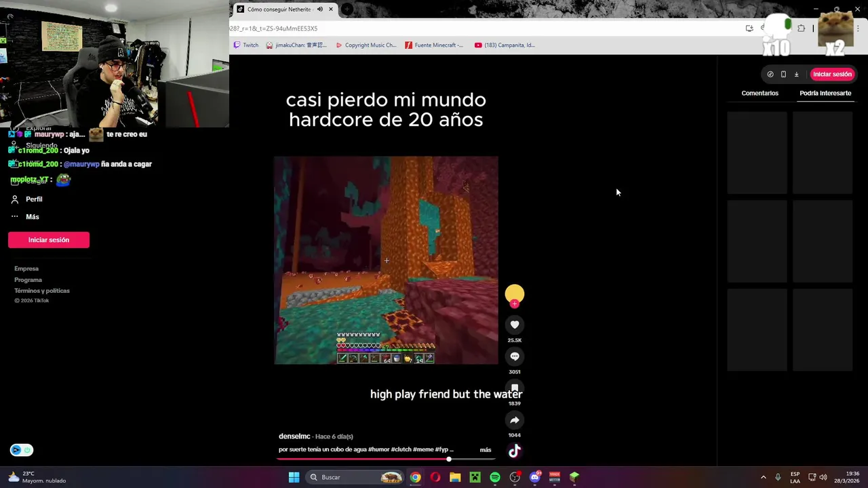
Task: Expand Programa footer section
Action: click(28, 280)
